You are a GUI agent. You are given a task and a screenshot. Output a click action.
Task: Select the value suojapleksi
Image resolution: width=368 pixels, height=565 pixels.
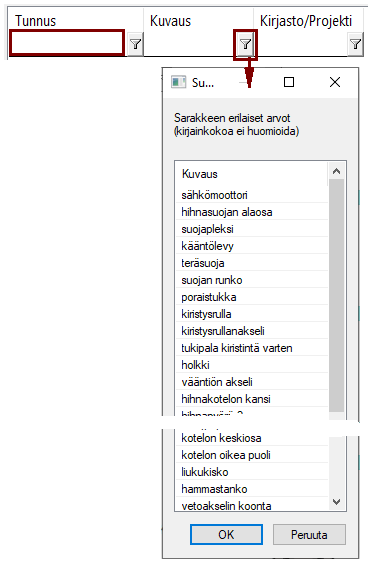pyautogui.click(x=252, y=229)
